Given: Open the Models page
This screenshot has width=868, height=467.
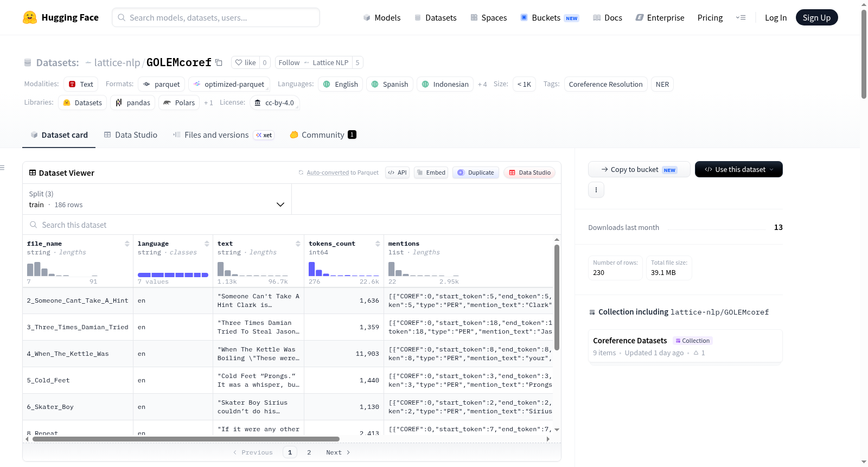Looking at the screenshot, I should point(382,17).
